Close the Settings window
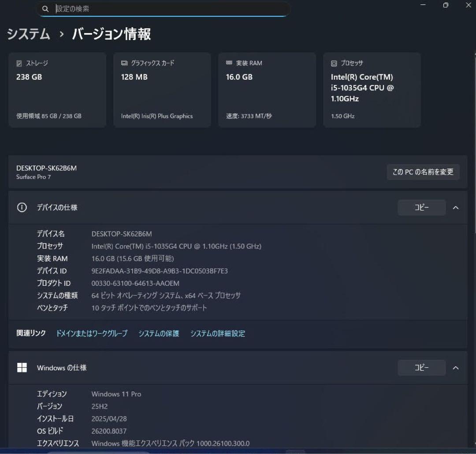This screenshot has height=454, width=476. click(468, 5)
